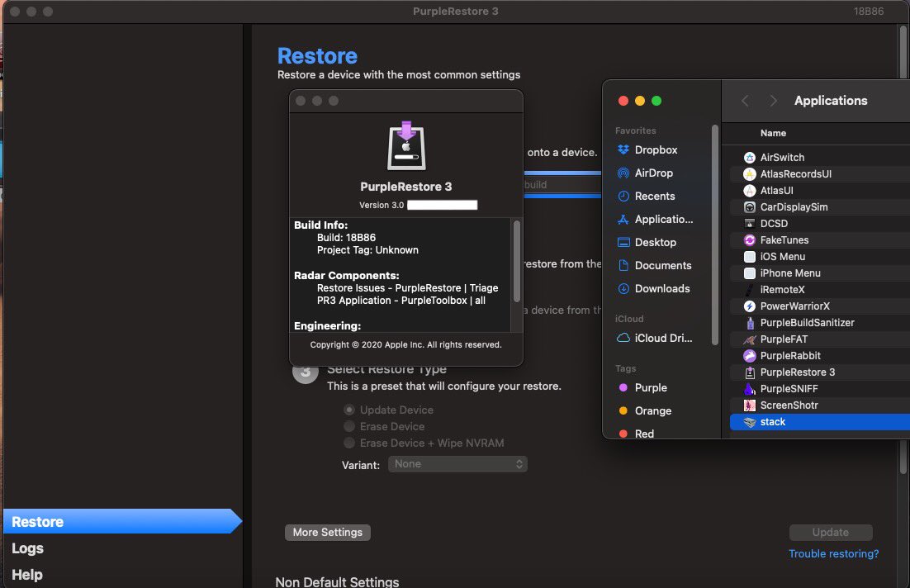Select the PurpleRestore 3 icon in Finder list

(x=749, y=372)
